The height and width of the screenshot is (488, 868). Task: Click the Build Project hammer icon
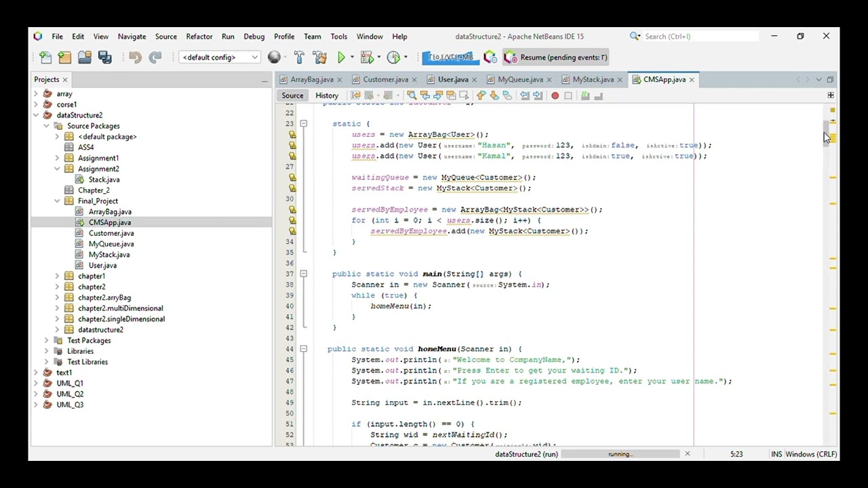coord(299,58)
